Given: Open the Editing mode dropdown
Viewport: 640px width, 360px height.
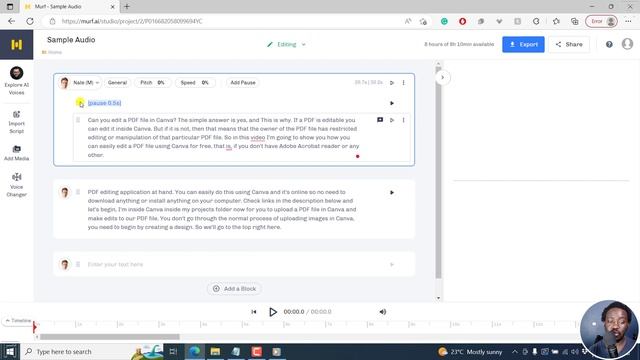Looking at the screenshot, I should click(x=287, y=44).
